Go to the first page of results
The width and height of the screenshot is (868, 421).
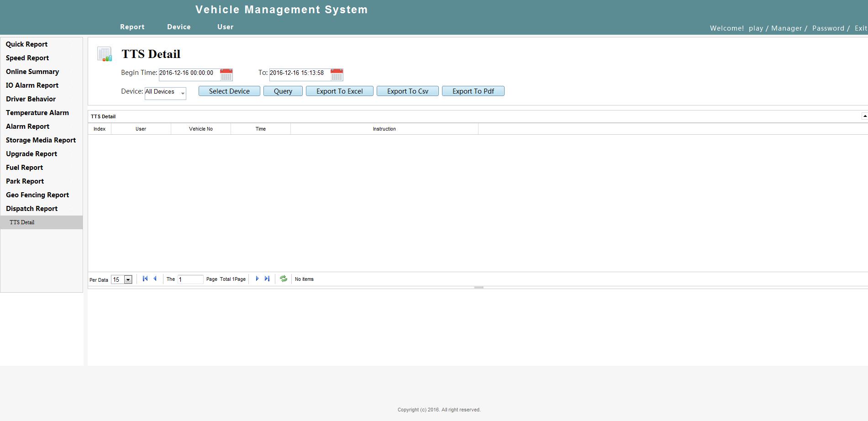click(145, 279)
